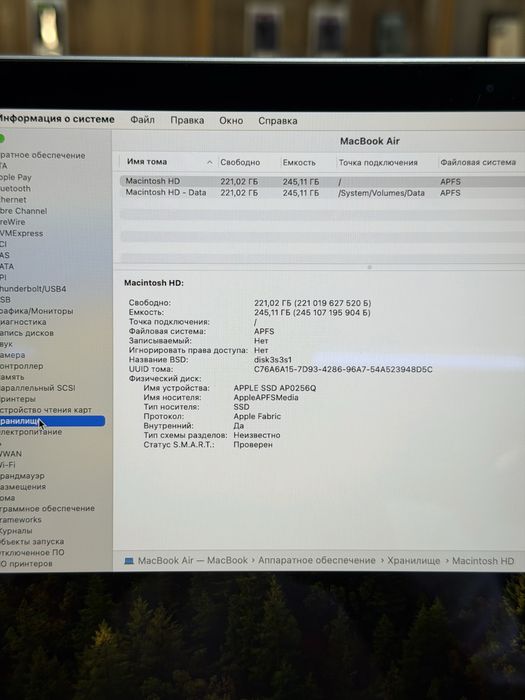Select WWAN in sidebar
Image resolution: width=525 pixels, height=700 pixels.
click(11, 454)
